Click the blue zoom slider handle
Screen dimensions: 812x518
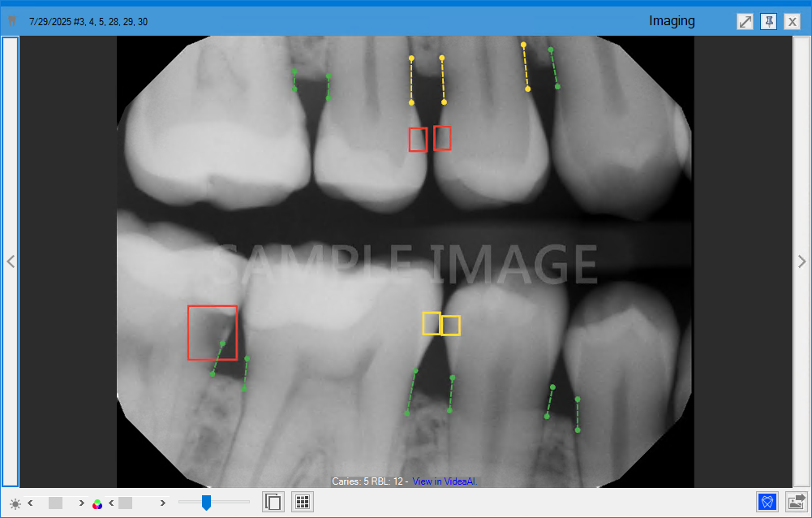pyautogui.click(x=206, y=502)
